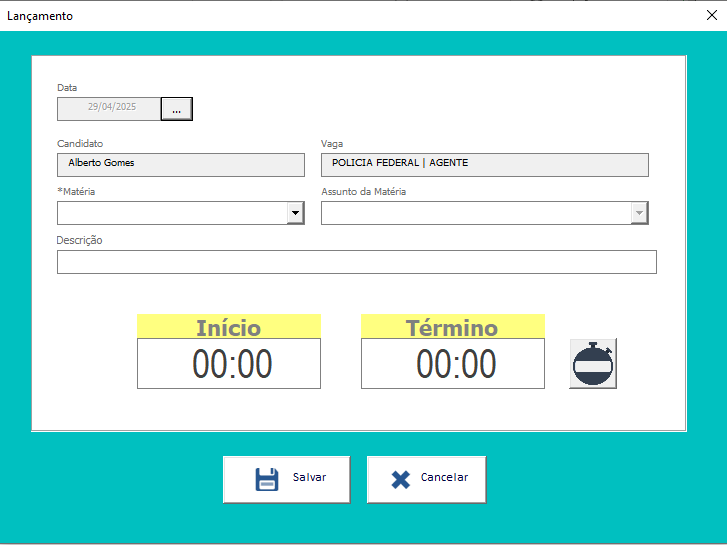Close the Lançamento dialog window
The width and height of the screenshot is (727, 545).
(712, 15)
